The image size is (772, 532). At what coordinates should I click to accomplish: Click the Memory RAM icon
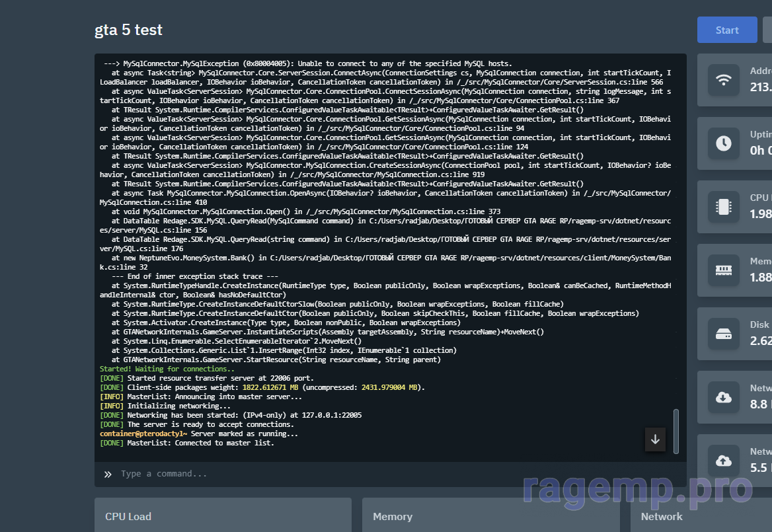click(x=723, y=270)
